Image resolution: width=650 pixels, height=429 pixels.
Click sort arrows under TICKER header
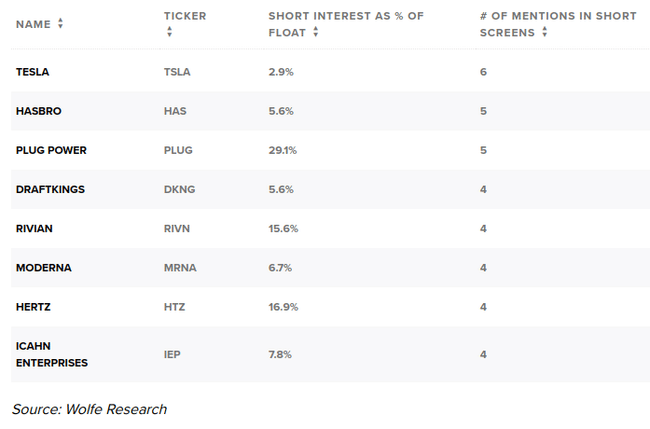click(169, 32)
